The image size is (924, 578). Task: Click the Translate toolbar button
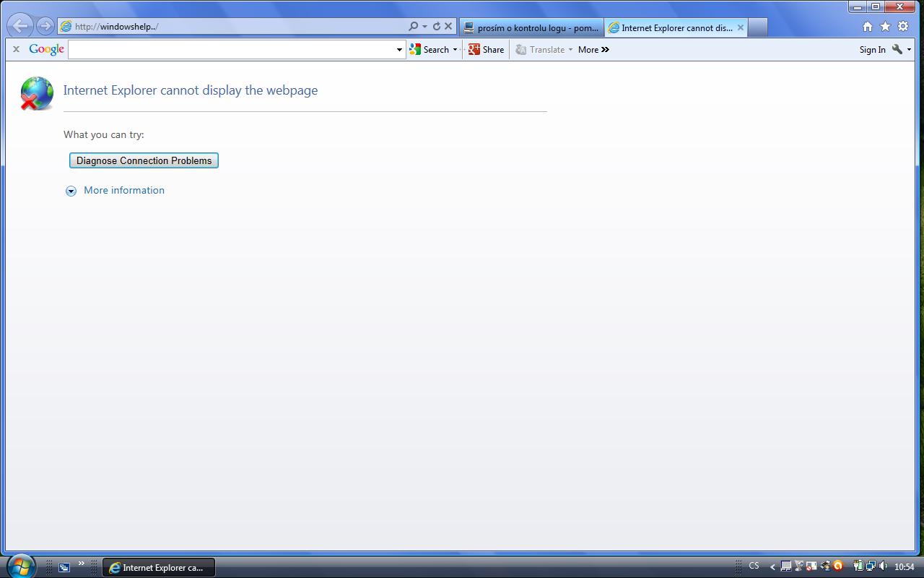tap(540, 49)
